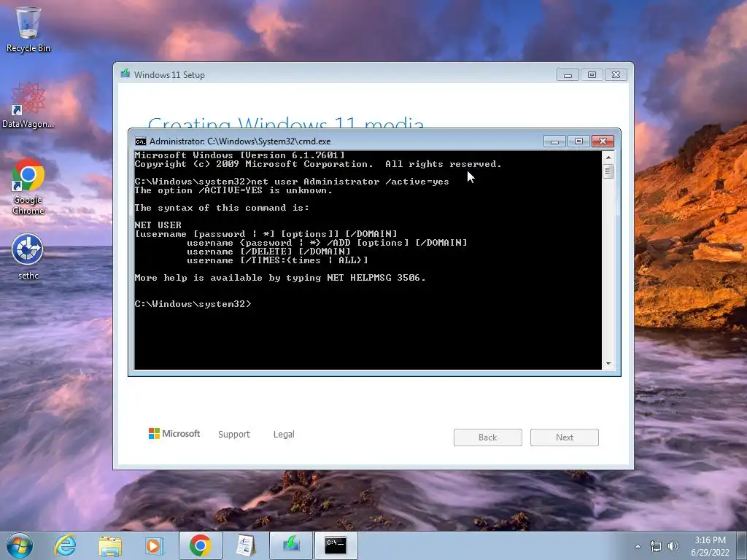Open the Support link in Setup
The width and height of the screenshot is (747, 560).
[x=234, y=435]
